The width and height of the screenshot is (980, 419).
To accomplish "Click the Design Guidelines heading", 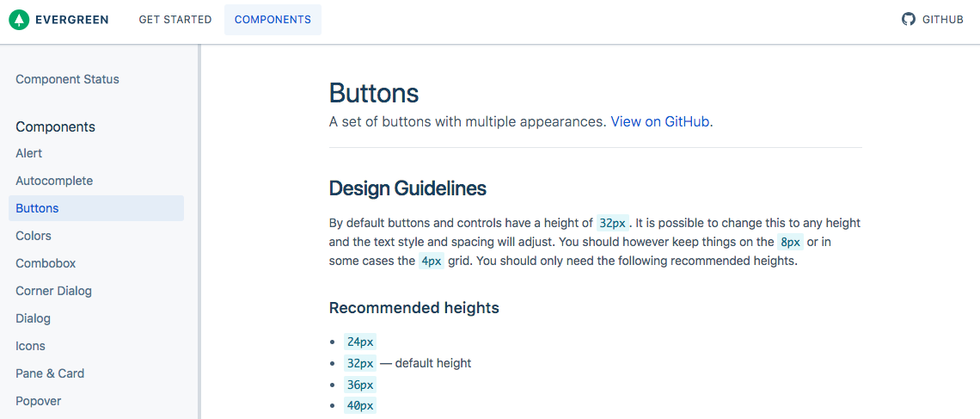I will coord(407,188).
